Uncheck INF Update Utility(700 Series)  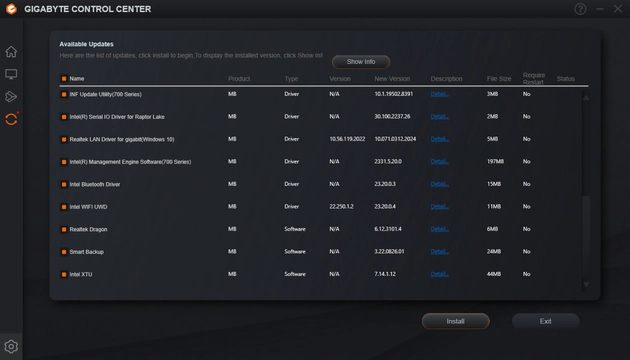pyautogui.click(x=63, y=94)
